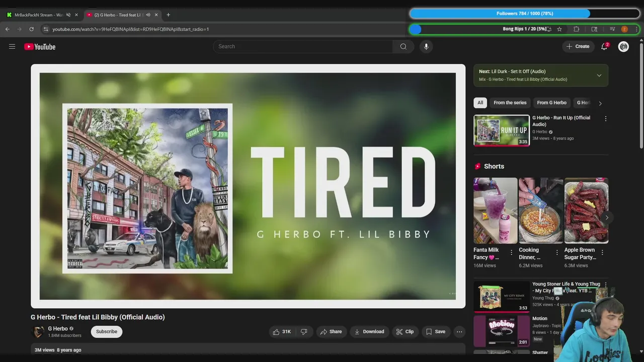Viewport: 644px width, 362px height.
Task: Close the G Herbo YouTube tab
Action: 156,15
